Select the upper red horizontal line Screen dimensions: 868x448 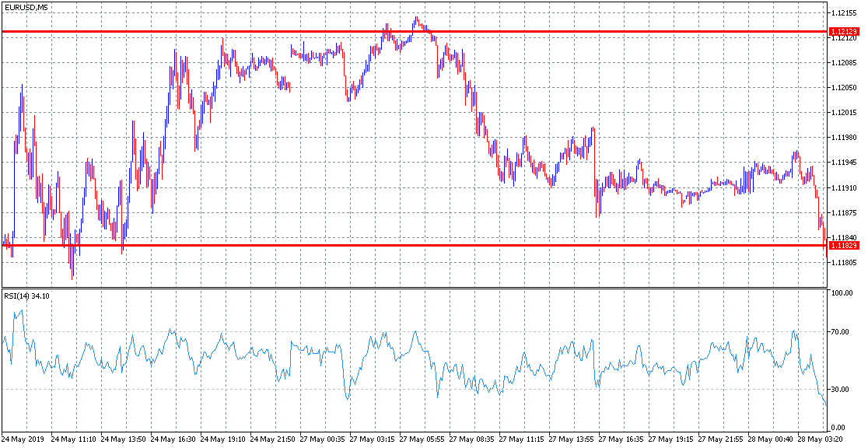tap(414, 32)
